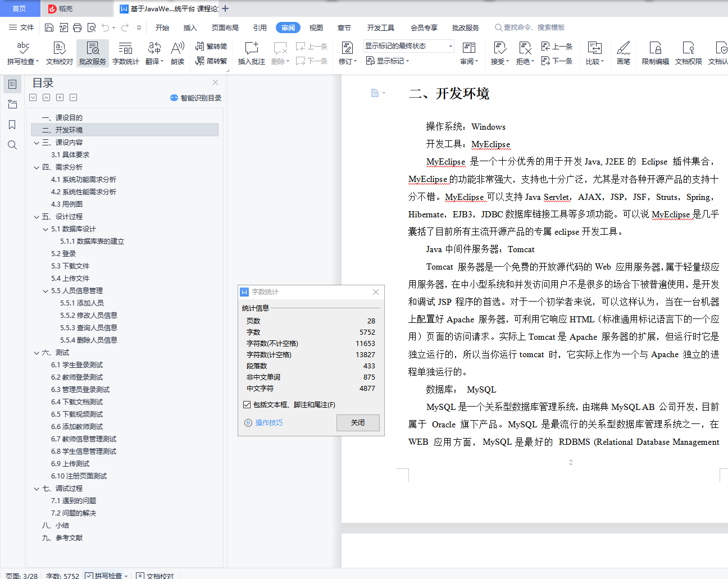
Task: Click the Save icon in quick access toolbar
Action: [49, 28]
